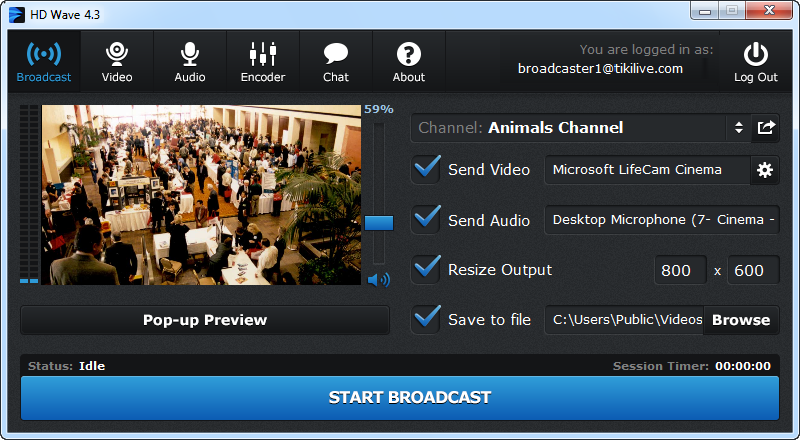Click the START BROADCAST button
Viewport: 800px width, 440px height.
coord(400,398)
